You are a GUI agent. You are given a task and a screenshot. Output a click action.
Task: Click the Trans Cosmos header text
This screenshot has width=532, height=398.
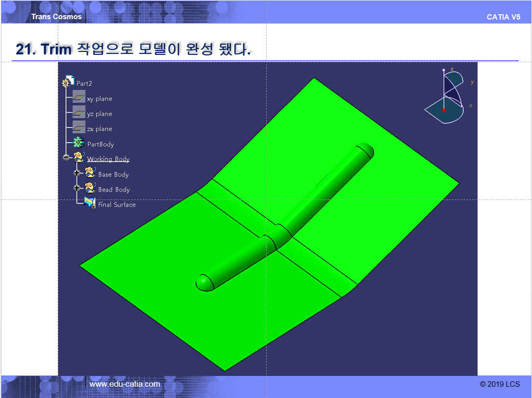56,17
